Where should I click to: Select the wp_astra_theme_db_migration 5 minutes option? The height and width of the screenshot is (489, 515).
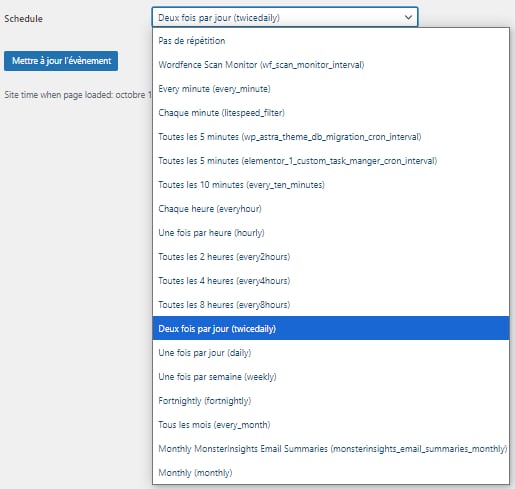coord(331,137)
